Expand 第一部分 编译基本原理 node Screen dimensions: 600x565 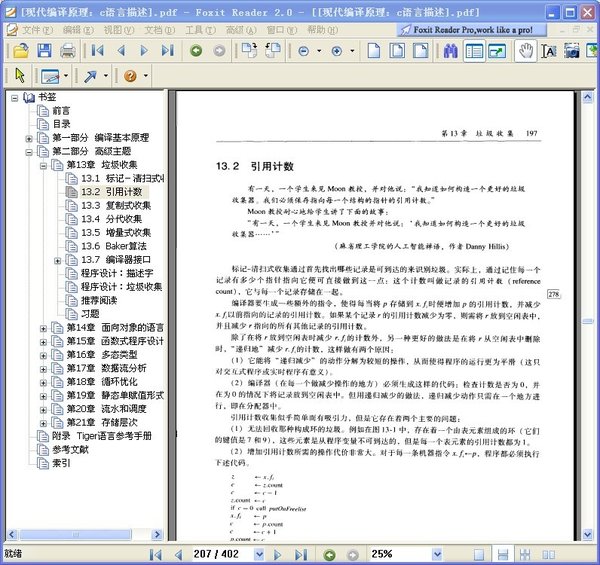[29, 138]
